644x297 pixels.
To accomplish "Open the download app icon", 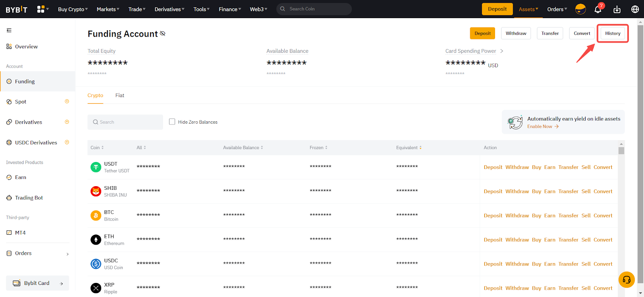I will tap(617, 9).
